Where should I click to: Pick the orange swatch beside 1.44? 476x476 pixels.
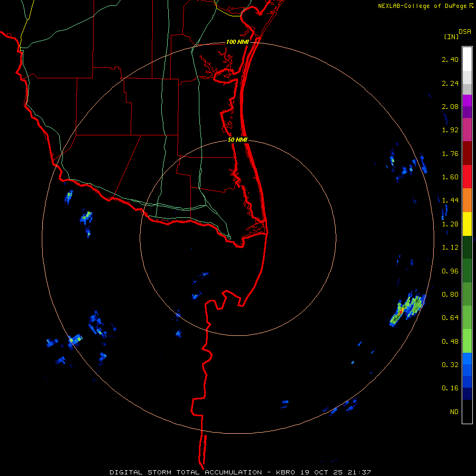tap(467, 200)
